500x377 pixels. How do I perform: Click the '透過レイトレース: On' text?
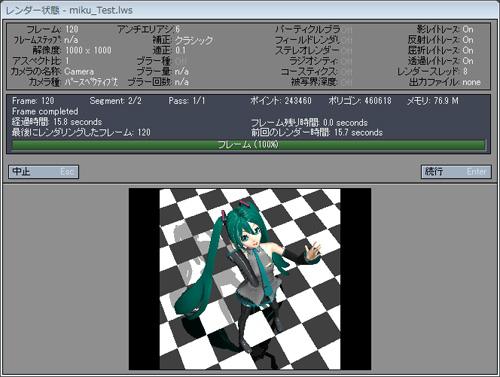pyautogui.click(x=440, y=61)
